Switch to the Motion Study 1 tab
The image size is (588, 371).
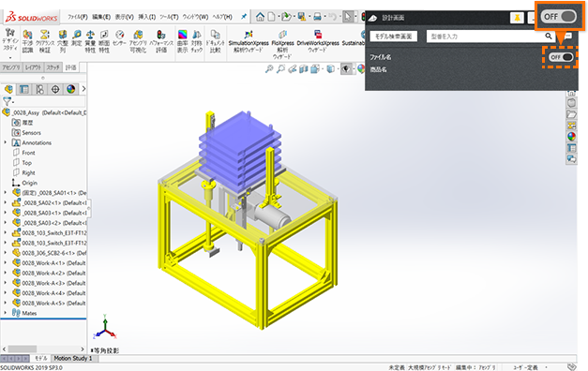(x=73, y=358)
